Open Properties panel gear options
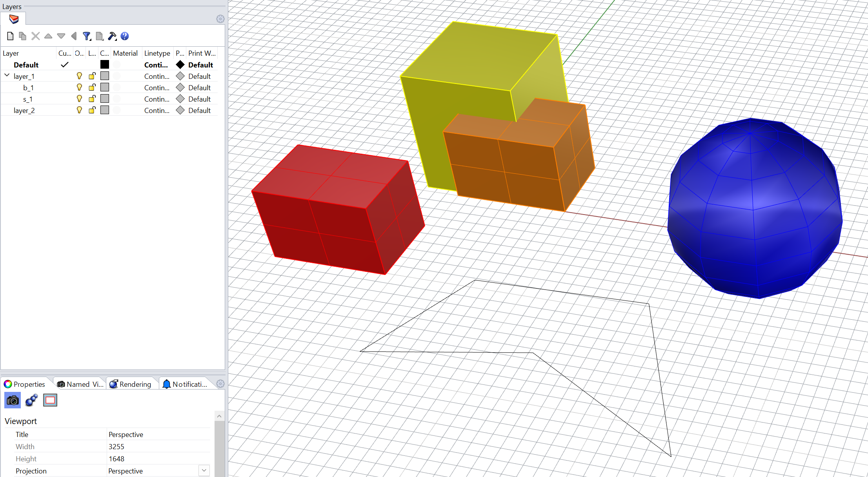 [220, 384]
